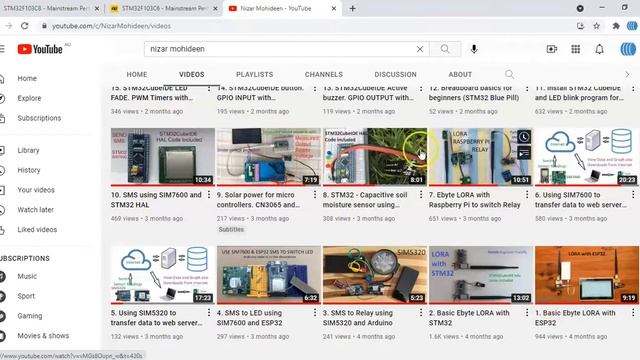
Task: Bookmark this page with star icon
Action: [596, 26]
